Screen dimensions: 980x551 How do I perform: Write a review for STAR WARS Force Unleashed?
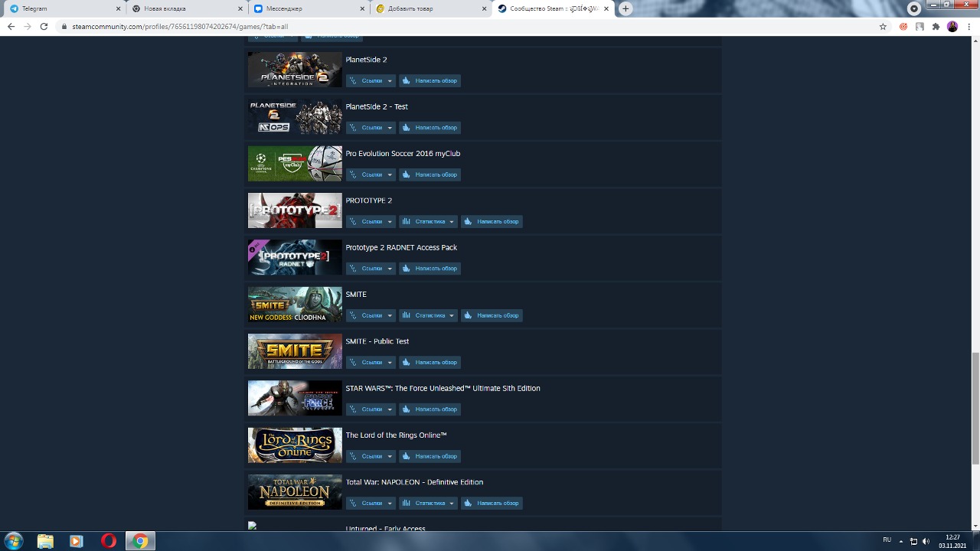click(430, 409)
